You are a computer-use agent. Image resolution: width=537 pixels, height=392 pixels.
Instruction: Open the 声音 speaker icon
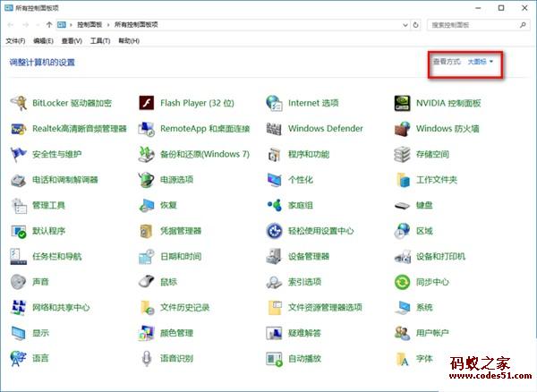[x=19, y=282]
